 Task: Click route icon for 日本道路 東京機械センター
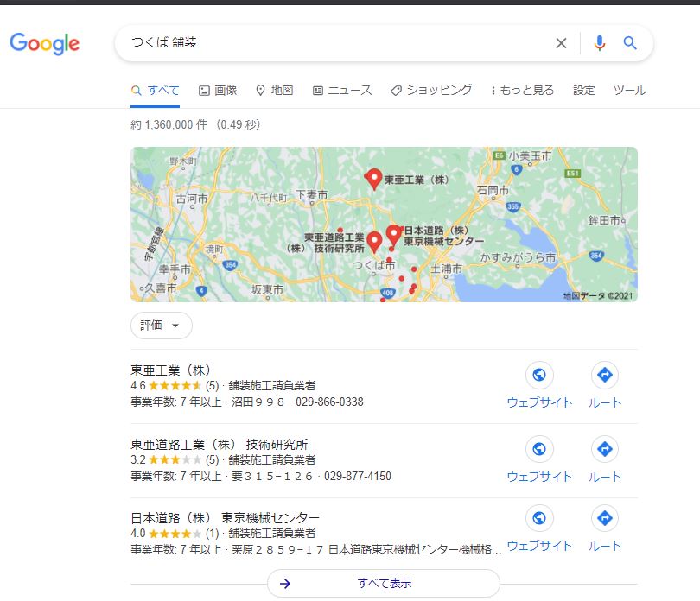605,518
